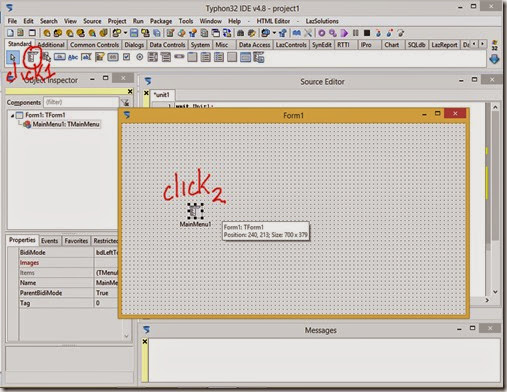Switch to the Events tab
The height and width of the screenshot is (392, 507).
click(49, 241)
